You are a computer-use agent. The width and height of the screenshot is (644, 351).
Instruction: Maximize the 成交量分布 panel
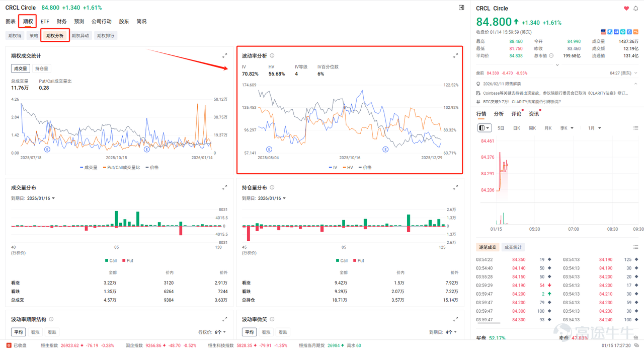point(225,187)
